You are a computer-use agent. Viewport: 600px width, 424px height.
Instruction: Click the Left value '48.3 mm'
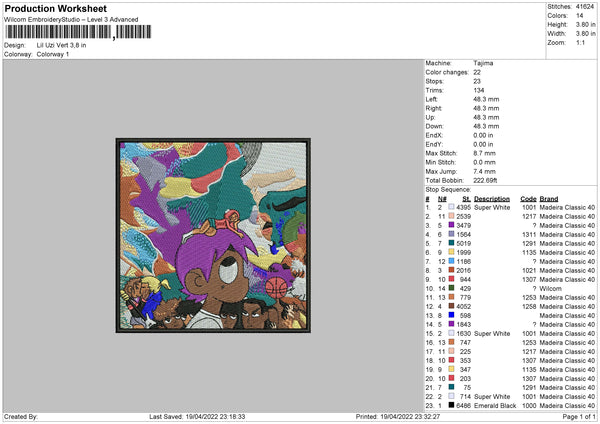pyautogui.click(x=486, y=99)
